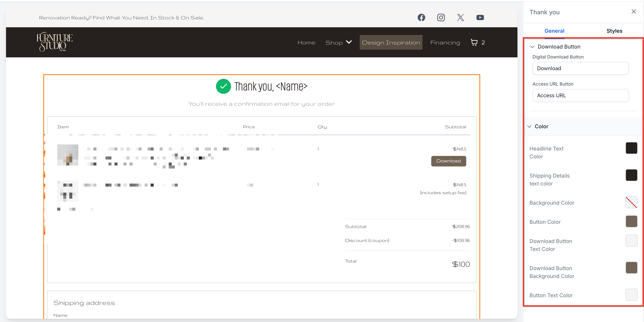Open the Facebook social icon
Viewport: 644px width, 322px height.
(x=421, y=17)
